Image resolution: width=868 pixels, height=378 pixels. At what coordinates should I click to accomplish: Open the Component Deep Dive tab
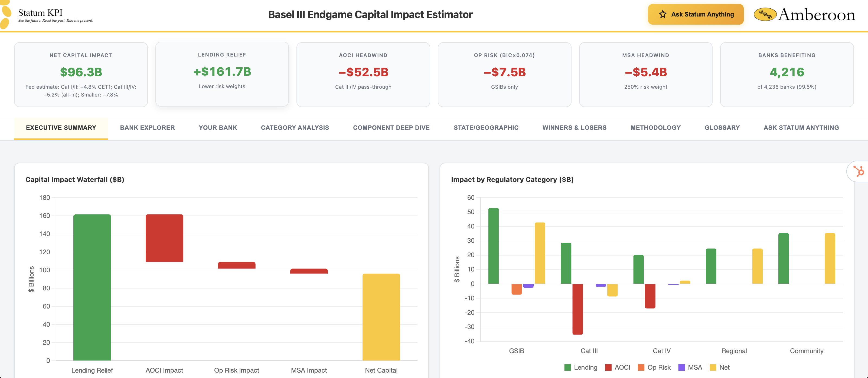point(391,128)
